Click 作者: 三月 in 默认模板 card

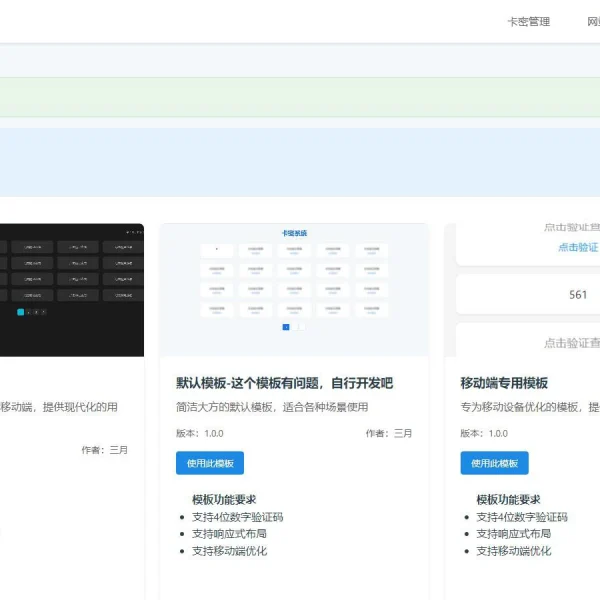click(389, 434)
